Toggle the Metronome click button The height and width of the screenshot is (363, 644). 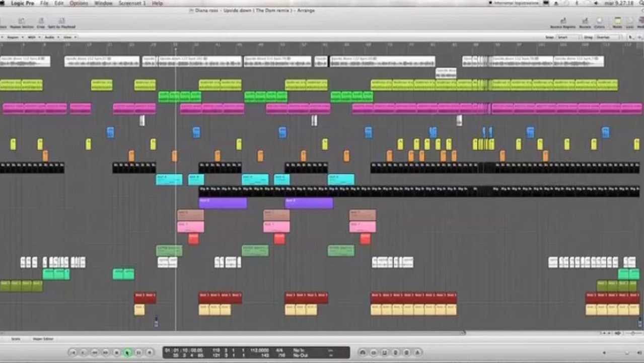[417, 352]
